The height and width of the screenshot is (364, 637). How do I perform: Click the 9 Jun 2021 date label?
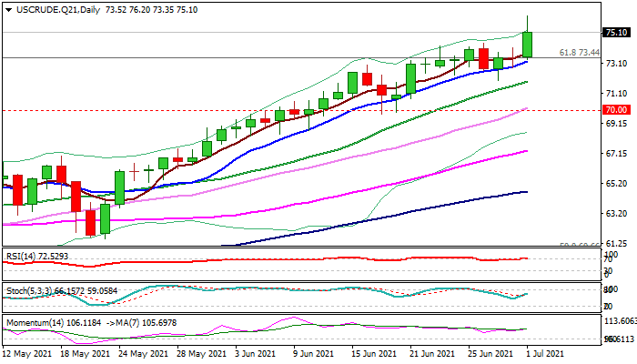[312, 354]
